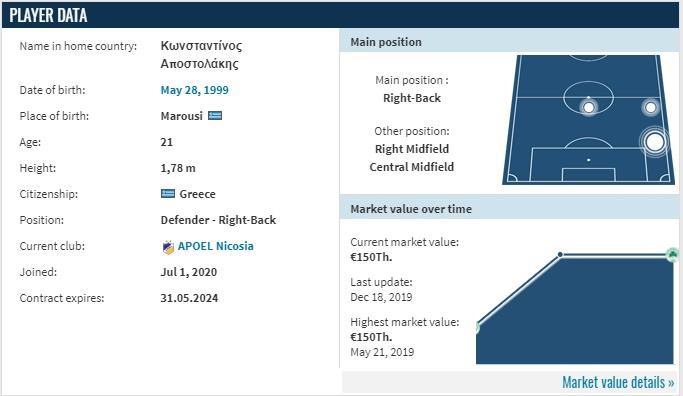
Task: Click the Main position section header
Action: [509, 42]
